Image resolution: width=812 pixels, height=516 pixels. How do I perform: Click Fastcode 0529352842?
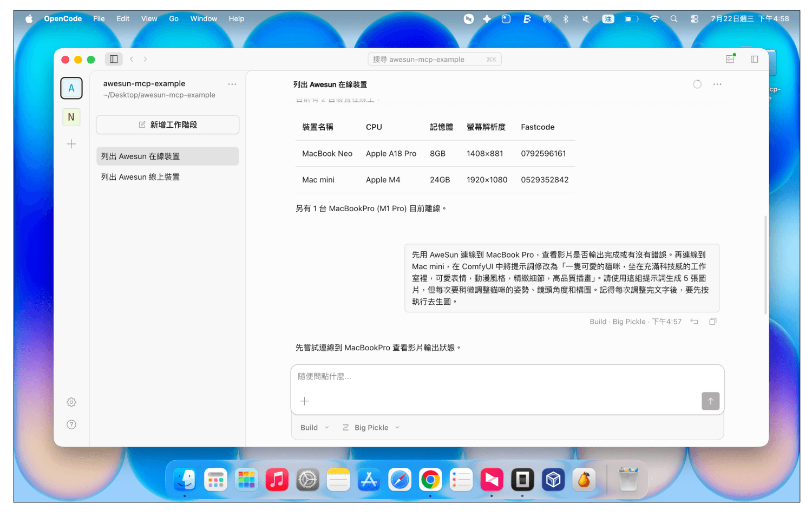tap(545, 180)
